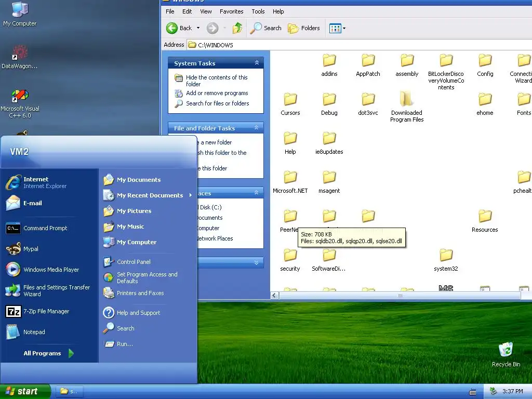
Task: Open the Views dropdown button
Action: pyautogui.click(x=338, y=28)
